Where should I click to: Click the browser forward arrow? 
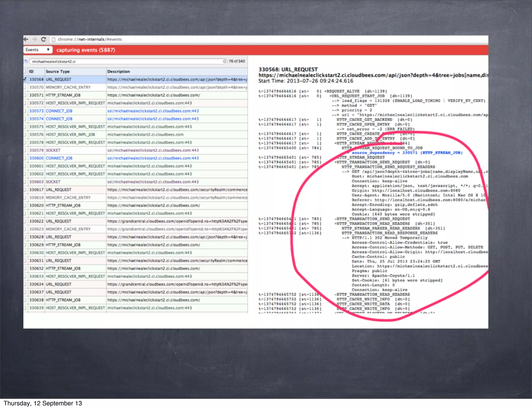pos(35,39)
